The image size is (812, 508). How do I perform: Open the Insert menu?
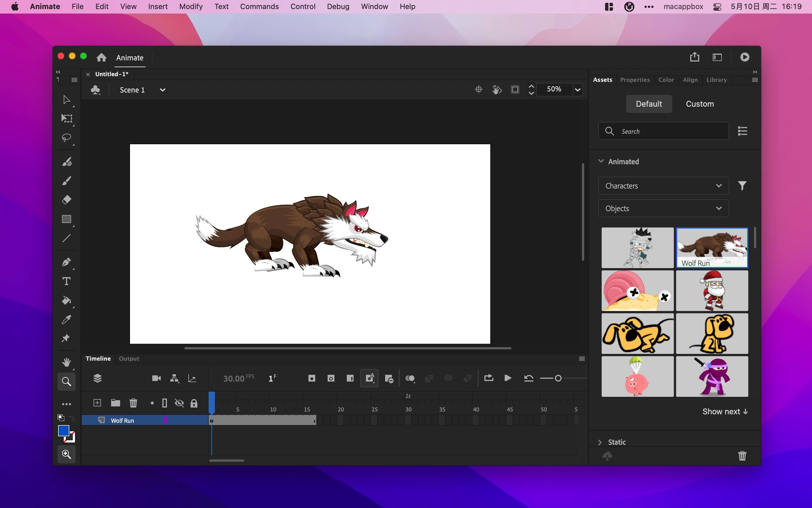(158, 6)
